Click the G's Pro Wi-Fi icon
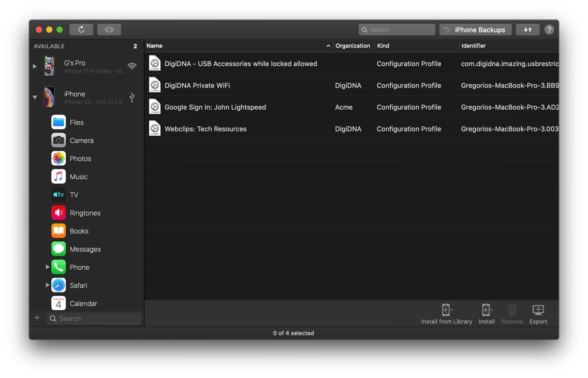 click(132, 66)
